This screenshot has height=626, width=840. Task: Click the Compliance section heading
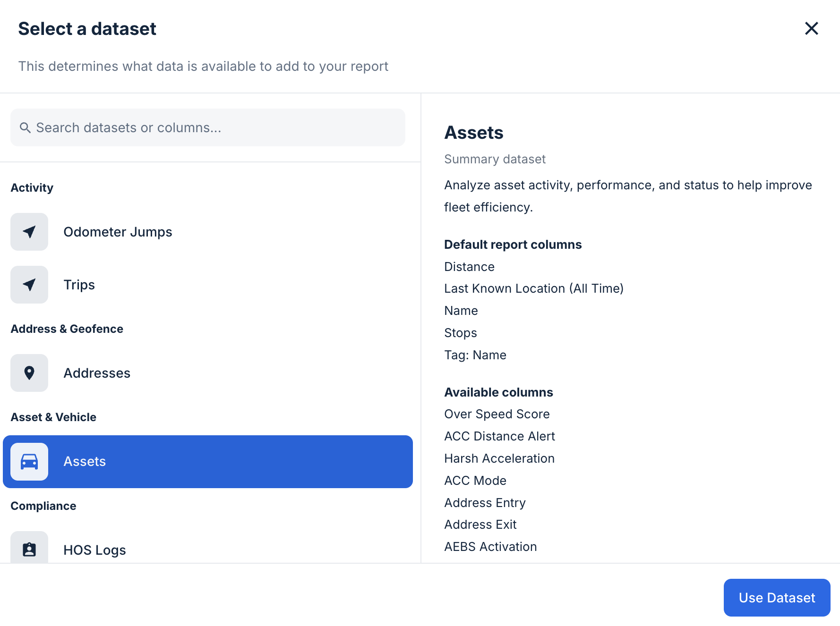(43, 506)
